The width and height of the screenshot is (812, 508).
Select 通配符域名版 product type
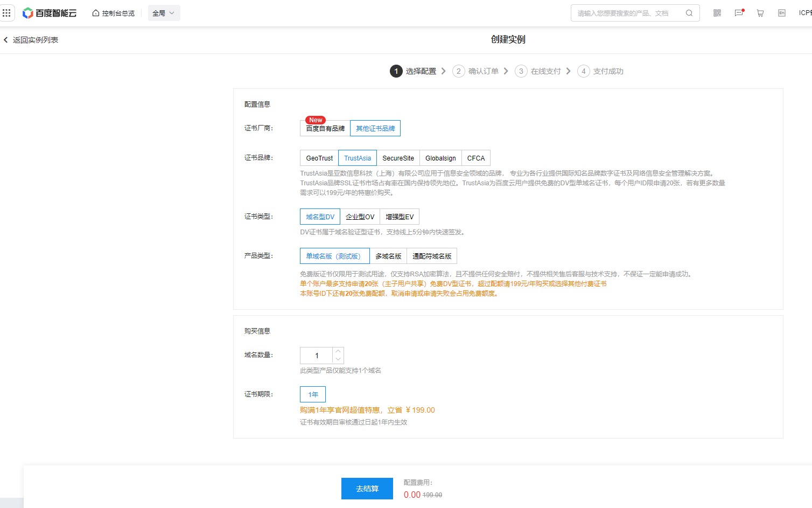(x=432, y=256)
